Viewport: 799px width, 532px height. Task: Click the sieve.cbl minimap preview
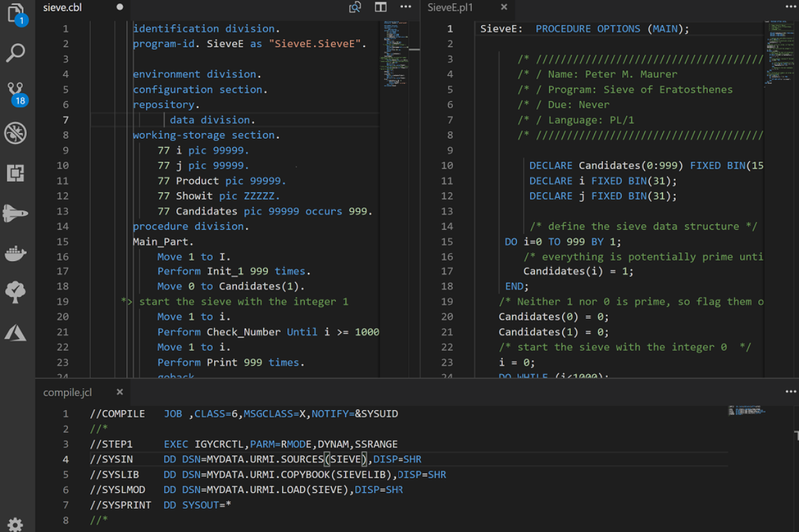395,54
